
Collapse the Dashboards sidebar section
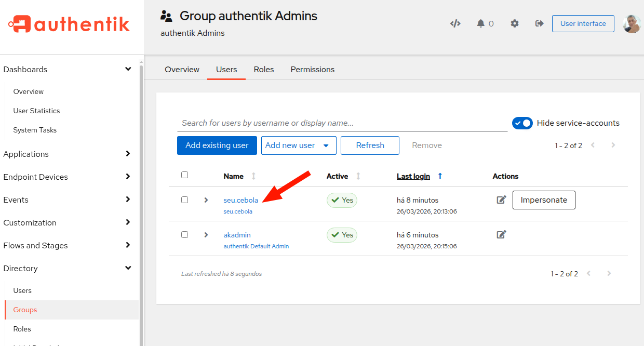click(128, 68)
